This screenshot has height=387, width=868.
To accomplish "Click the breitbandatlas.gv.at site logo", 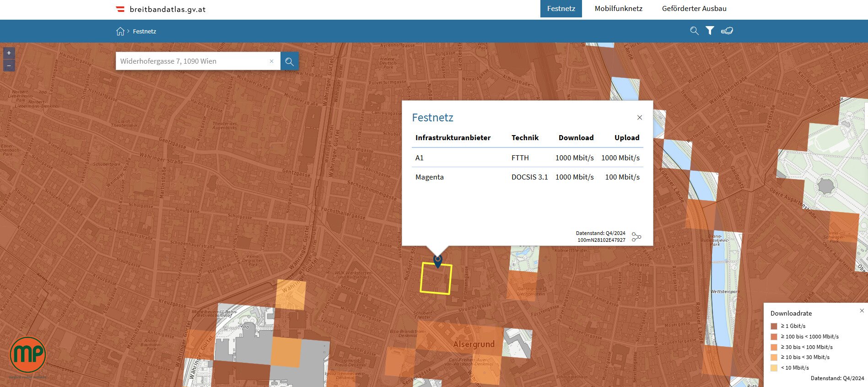I will pyautogui.click(x=161, y=9).
